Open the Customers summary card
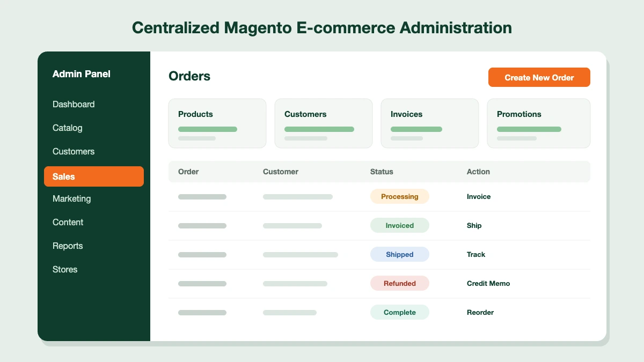Viewport: 644px width, 362px height. tap(324, 123)
